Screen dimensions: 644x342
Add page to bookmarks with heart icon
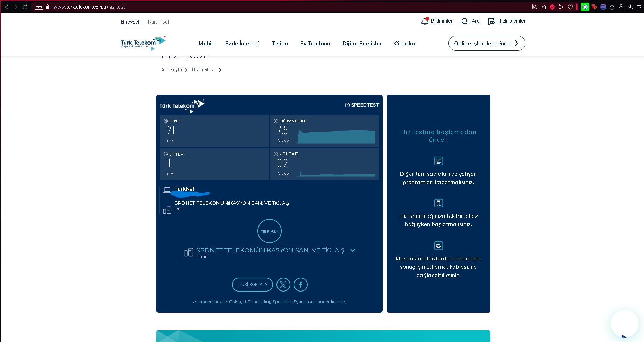[570, 7]
